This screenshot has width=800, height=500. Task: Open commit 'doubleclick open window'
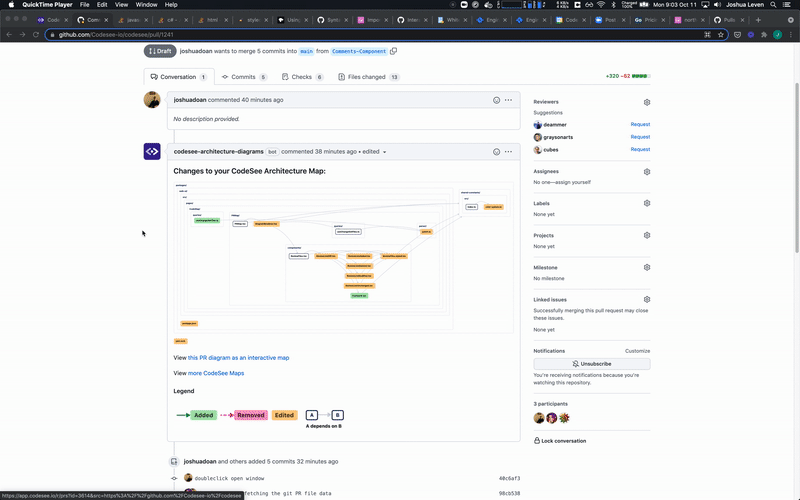230,479
